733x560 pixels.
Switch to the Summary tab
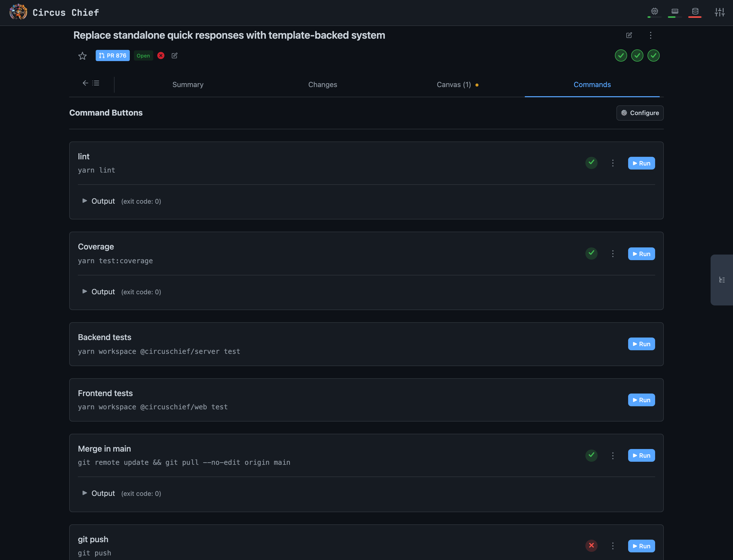(x=188, y=85)
